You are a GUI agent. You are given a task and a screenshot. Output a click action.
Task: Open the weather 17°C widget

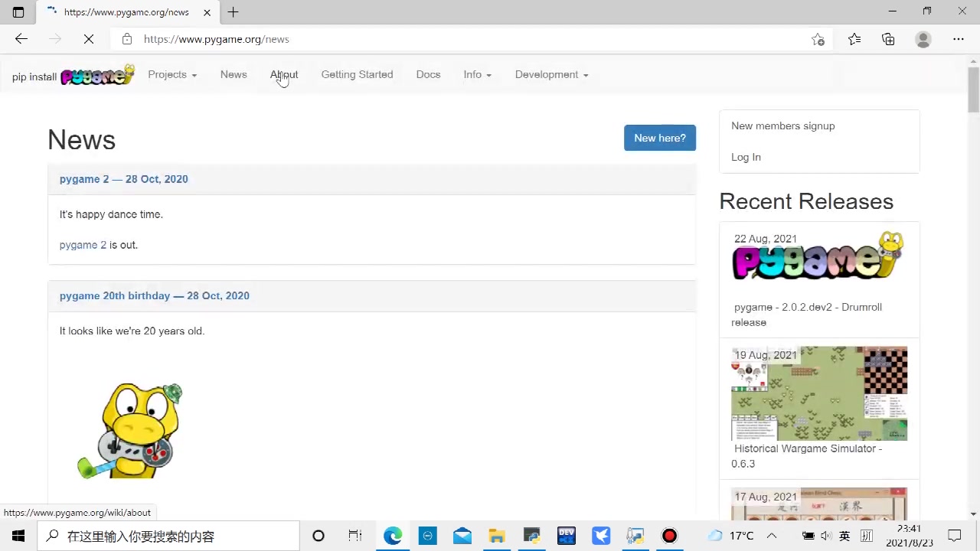tap(731, 536)
